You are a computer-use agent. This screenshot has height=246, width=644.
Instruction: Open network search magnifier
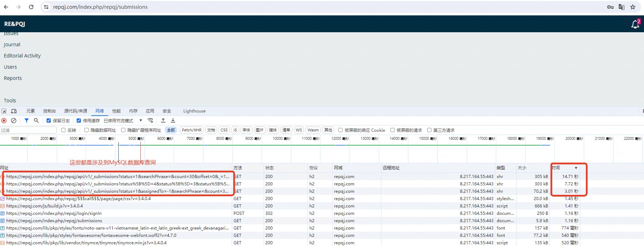pos(36,121)
